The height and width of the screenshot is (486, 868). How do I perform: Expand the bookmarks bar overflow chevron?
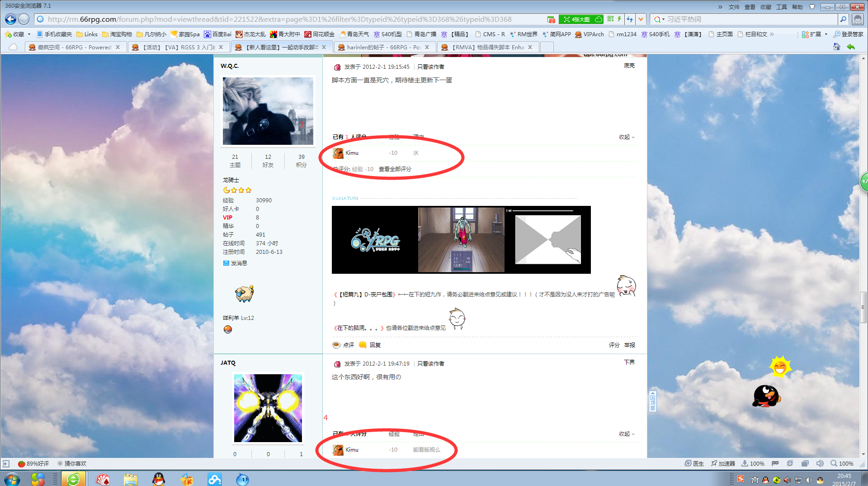click(772, 34)
